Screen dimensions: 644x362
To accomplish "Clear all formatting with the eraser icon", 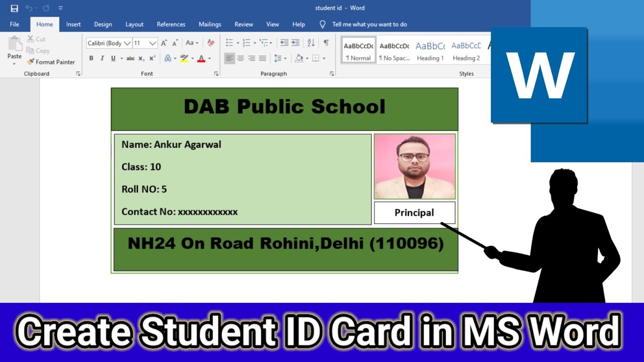I will tap(211, 43).
